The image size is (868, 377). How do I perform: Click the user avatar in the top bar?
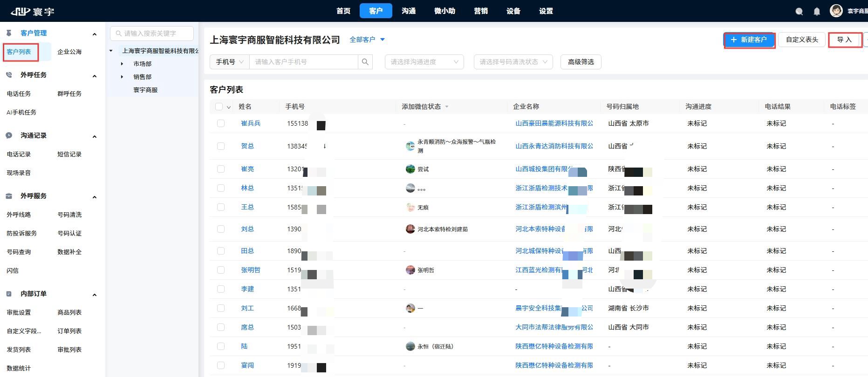[836, 11]
